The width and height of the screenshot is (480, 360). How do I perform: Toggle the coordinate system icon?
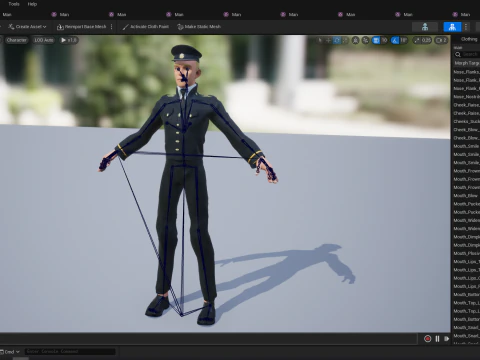click(356, 40)
